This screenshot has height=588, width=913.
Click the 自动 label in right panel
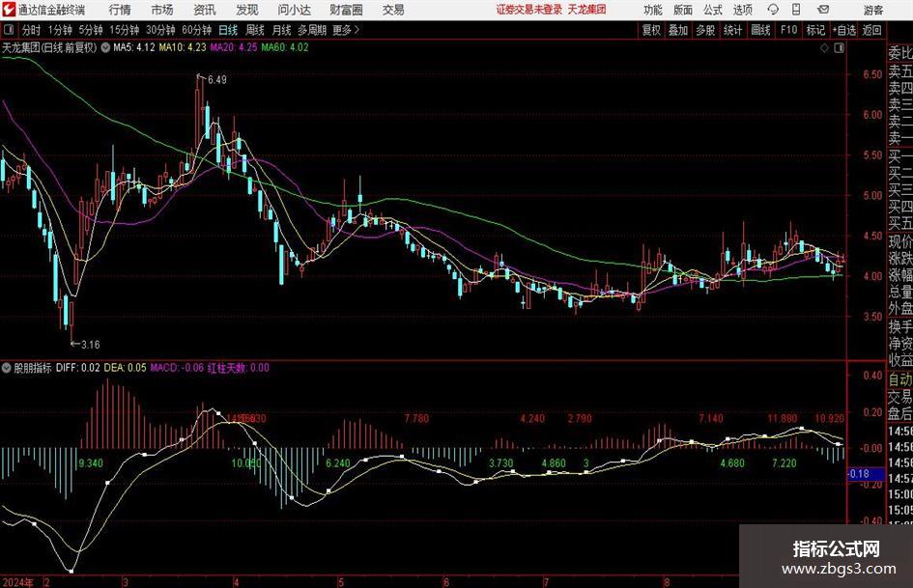point(900,379)
